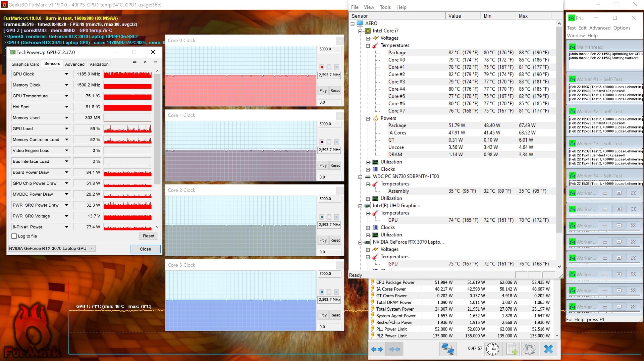Click the GPU-Z sensors vertical scrollbar
This screenshot has width=644, height=361.
(x=157, y=129)
